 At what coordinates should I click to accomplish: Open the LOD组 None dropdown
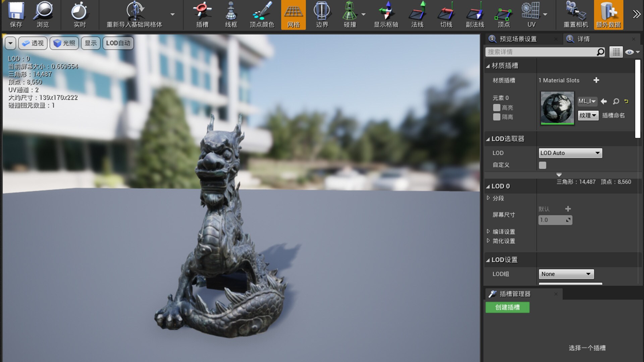click(566, 274)
